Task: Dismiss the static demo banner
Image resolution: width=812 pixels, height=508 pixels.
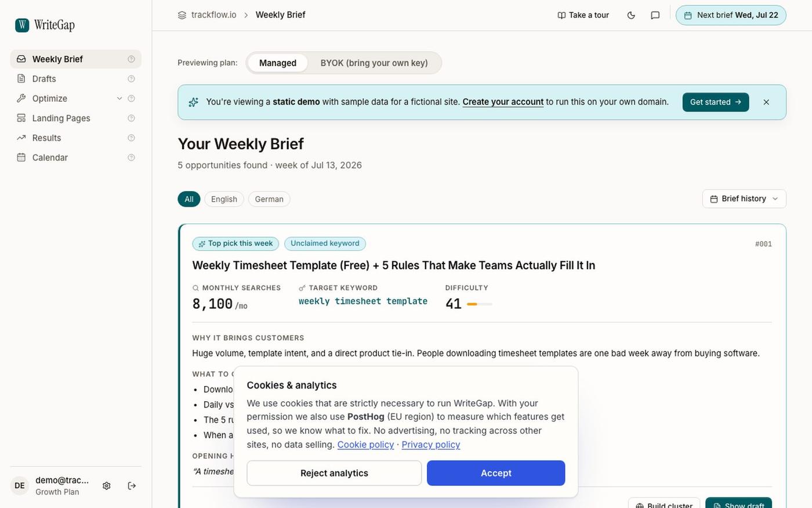Action: click(766, 102)
